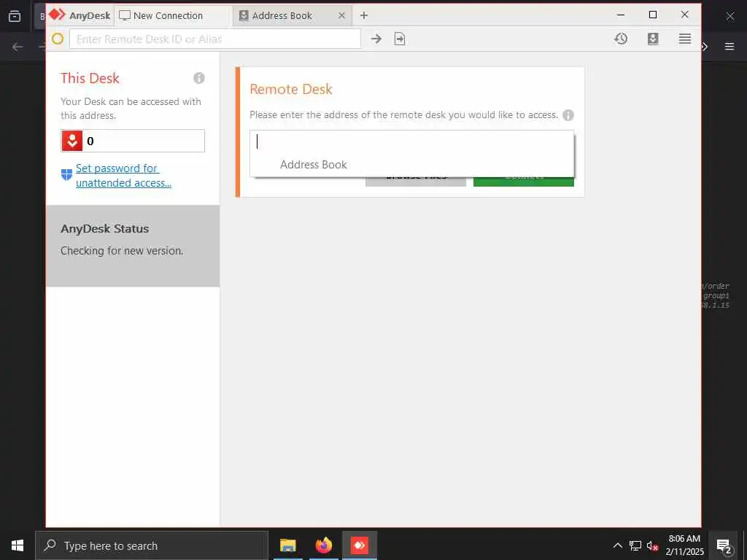Click the Type here to search box
747x560 pixels.
point(152,545)
